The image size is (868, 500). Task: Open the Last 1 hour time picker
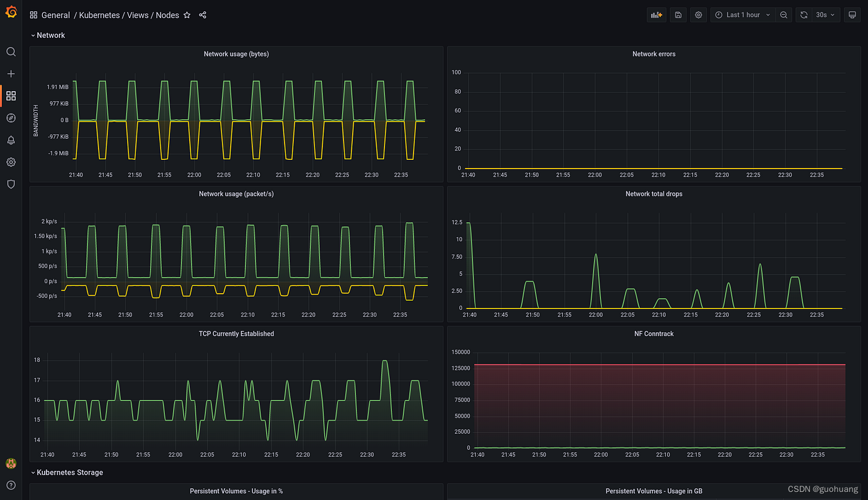tap(743, 15)
